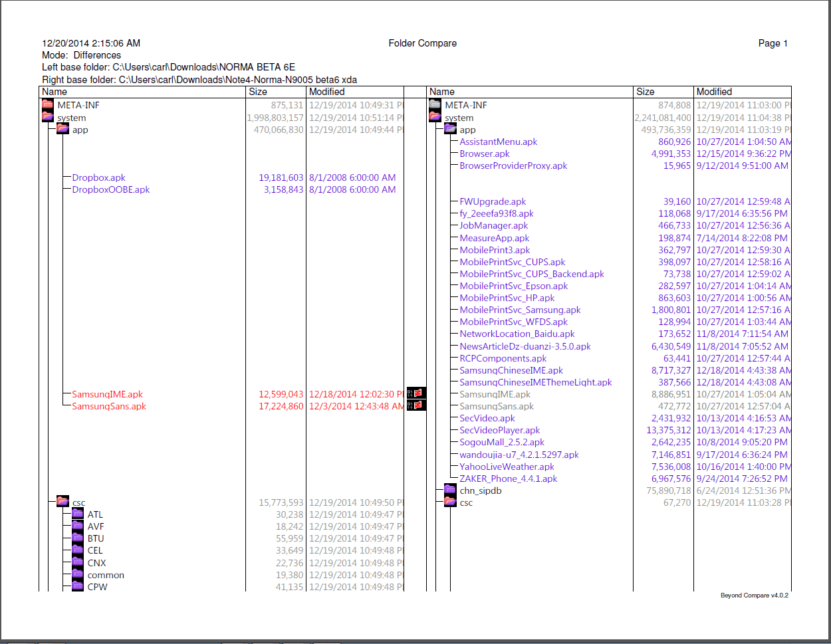Select the AVF folder icon

coord(78,525)
